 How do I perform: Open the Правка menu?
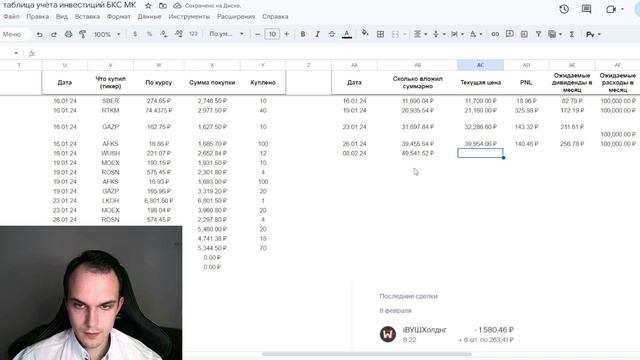coord(38,17)
